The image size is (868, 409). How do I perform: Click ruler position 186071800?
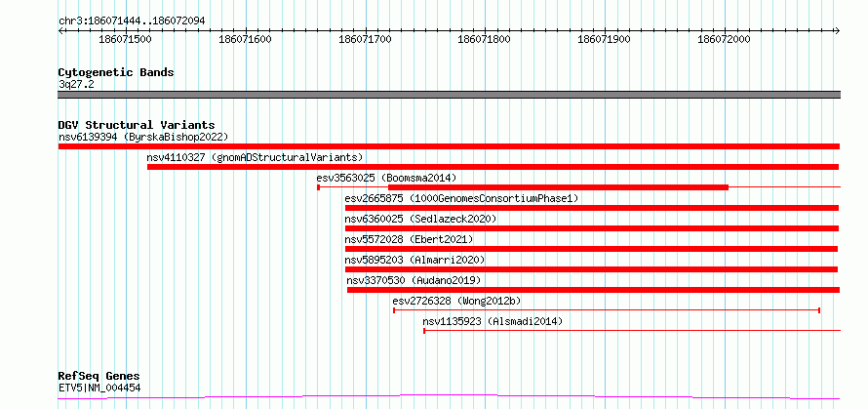pos(485,39)
